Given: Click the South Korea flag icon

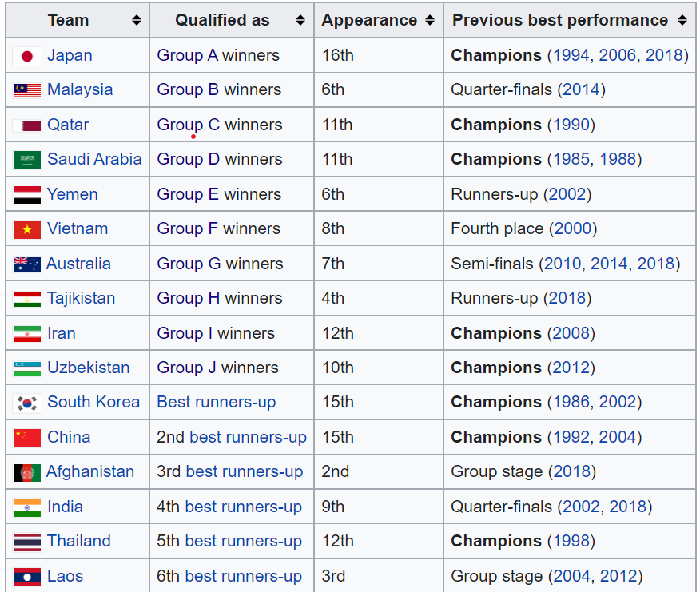Looking at the screenshot, I should pyautogui.click(x=27, y=403).
